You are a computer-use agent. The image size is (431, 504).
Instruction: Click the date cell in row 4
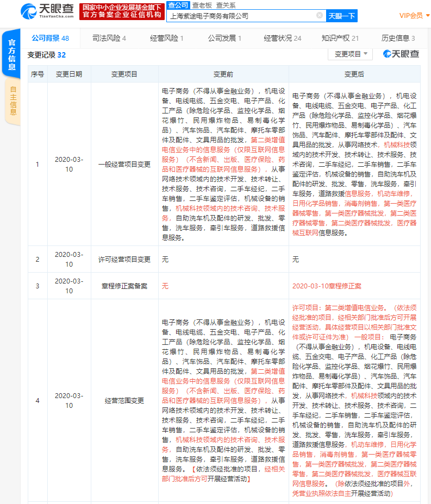69,400
